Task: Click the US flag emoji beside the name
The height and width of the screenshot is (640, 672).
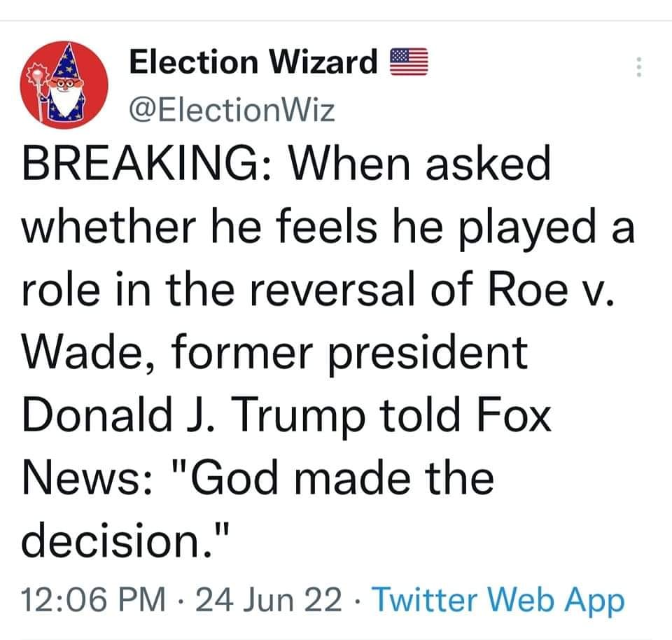Action: pyautogui.click(x=407, y=63)
